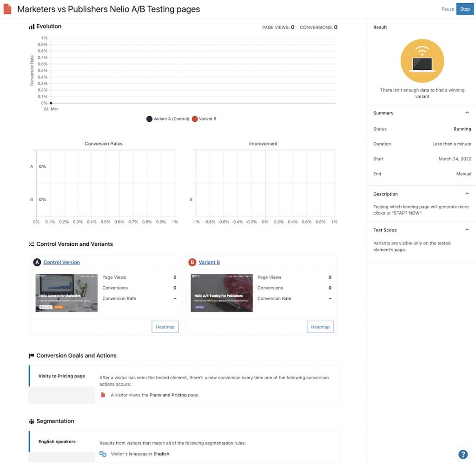Click the A badge of Control Version
Screen dimensions: 476x467
point(37,263)
